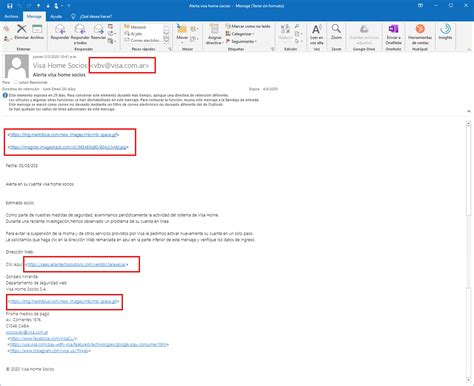This screenshot has height=386, width=474.
Task: Click the vbv@visa.com.ar sender address
Action: tap(120, 65)
